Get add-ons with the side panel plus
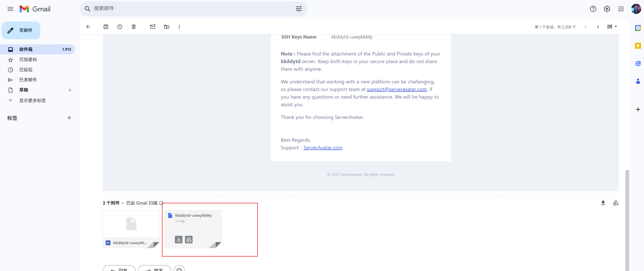 (x=638, y=110)
